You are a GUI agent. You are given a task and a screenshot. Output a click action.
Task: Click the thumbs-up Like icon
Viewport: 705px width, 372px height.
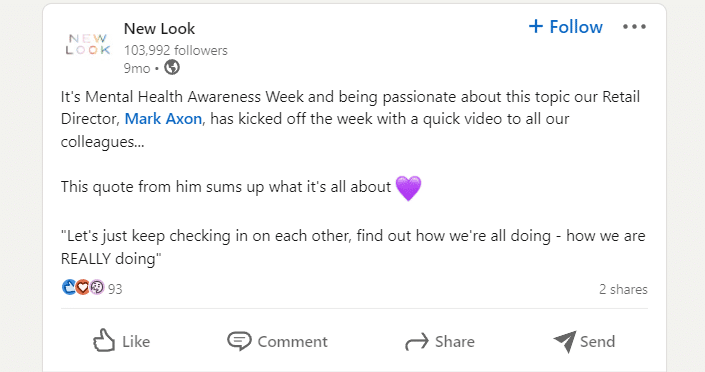[x=104, y=341]
